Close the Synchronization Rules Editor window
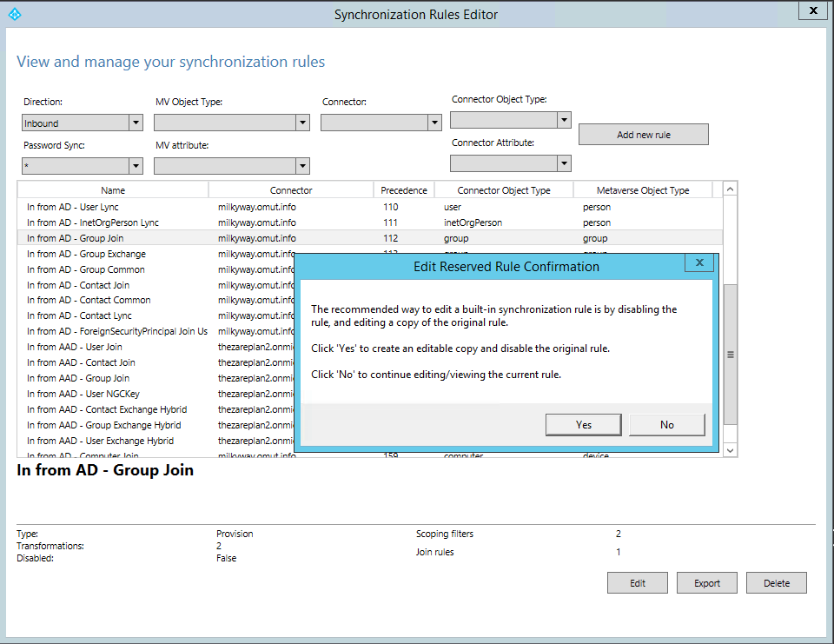Screen dimensions: 834x644 pyautogui.click(x=813, y=10)
